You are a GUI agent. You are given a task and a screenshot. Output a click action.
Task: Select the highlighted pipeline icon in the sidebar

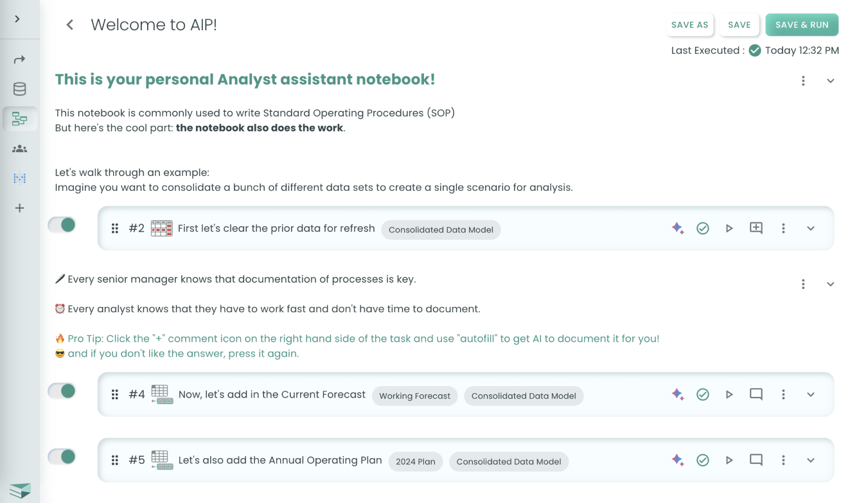pos(19,119)
